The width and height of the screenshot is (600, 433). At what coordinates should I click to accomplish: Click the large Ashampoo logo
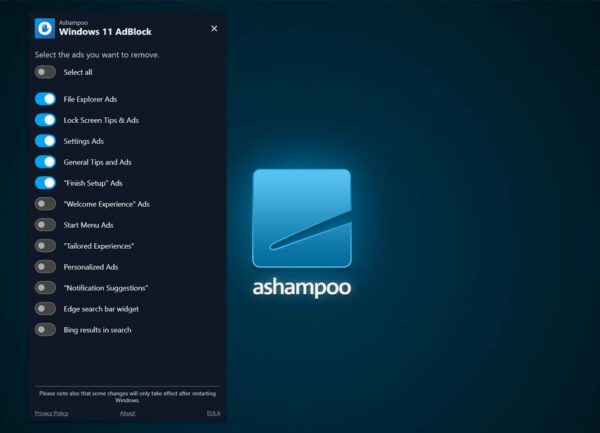click(302, 218)
